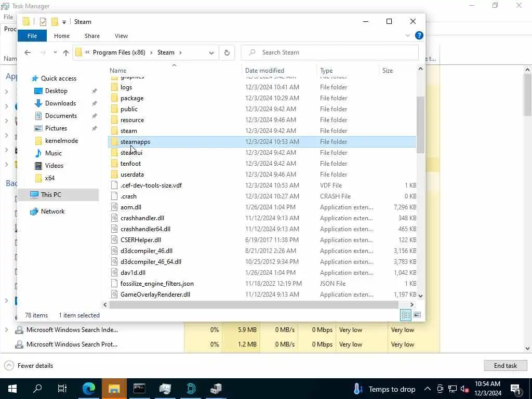Screen dimensions: 532x399
Task: Click into the Search Steam box
Action: tap(330, 52)
